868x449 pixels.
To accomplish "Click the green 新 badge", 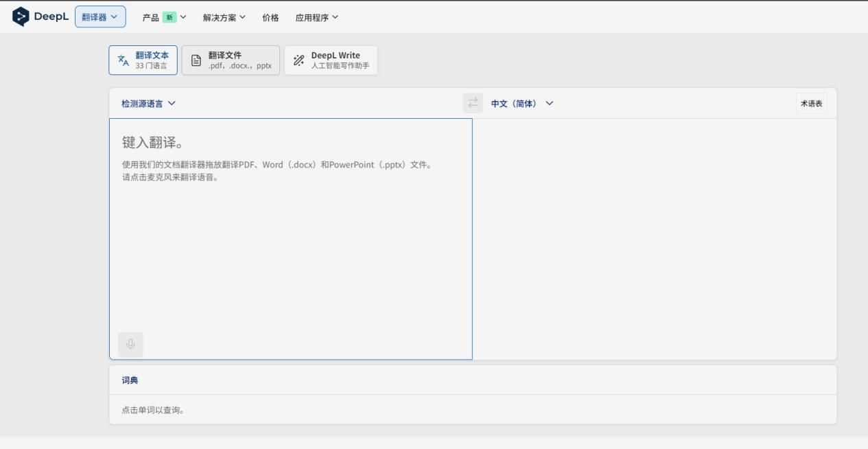I will pyautogui.click(x=169, y=17).
